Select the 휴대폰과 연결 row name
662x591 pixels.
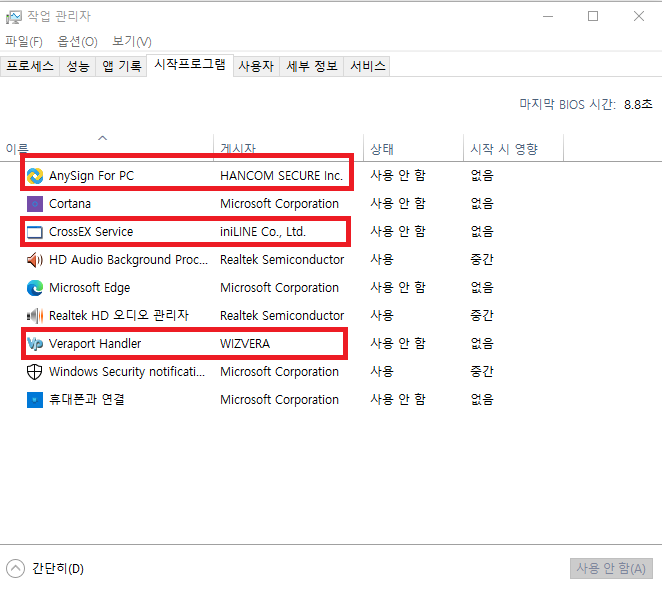pos(87,400)
